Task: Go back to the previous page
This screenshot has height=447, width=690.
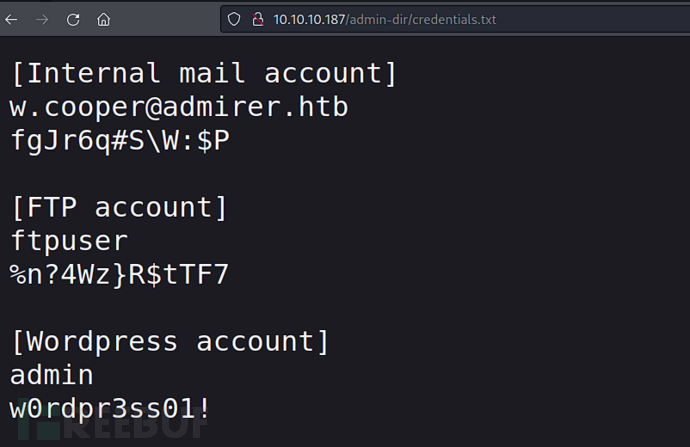Action: click(x=11, y=19)
